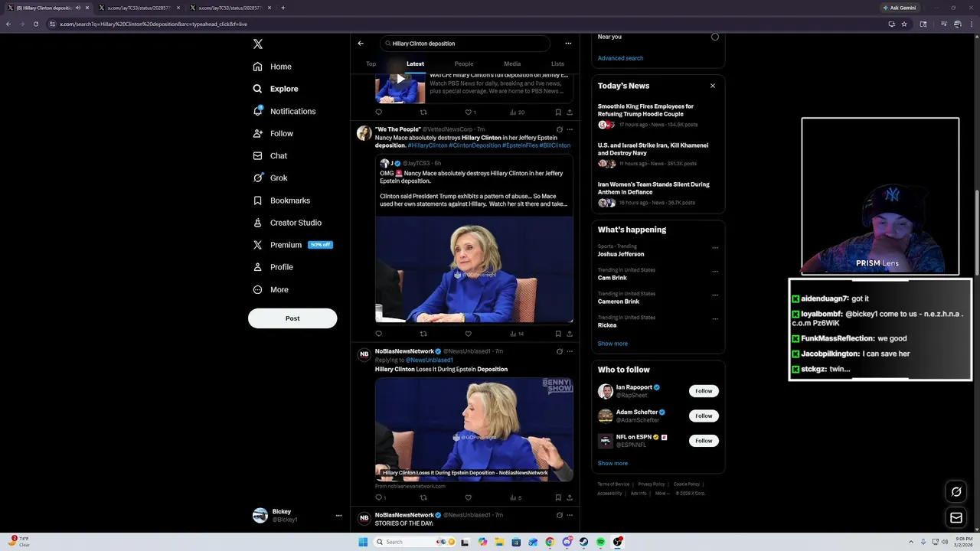Share the "We The People" post
980x551 pixels.
click(x=570, y=334)
